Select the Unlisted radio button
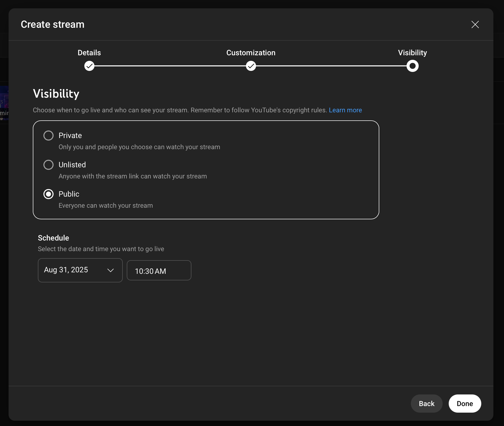The height and width of the screenshot is (426, 504). 48,165
